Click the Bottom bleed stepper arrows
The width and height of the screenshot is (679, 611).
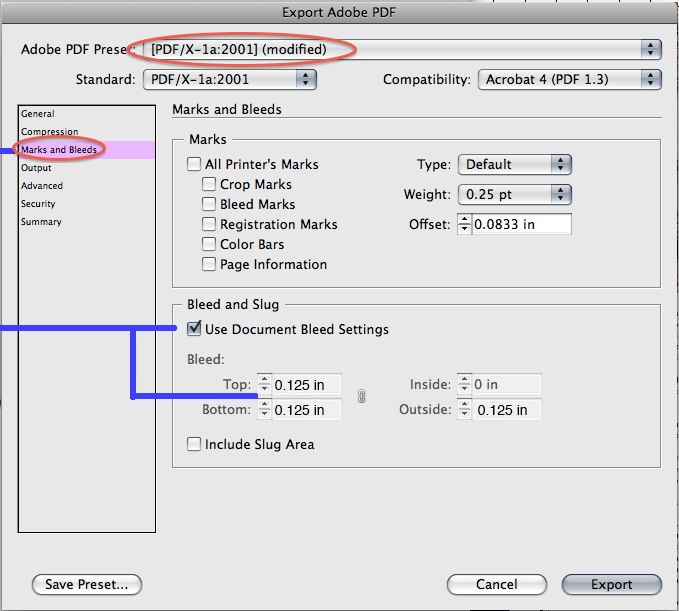(x=264, y=410)
